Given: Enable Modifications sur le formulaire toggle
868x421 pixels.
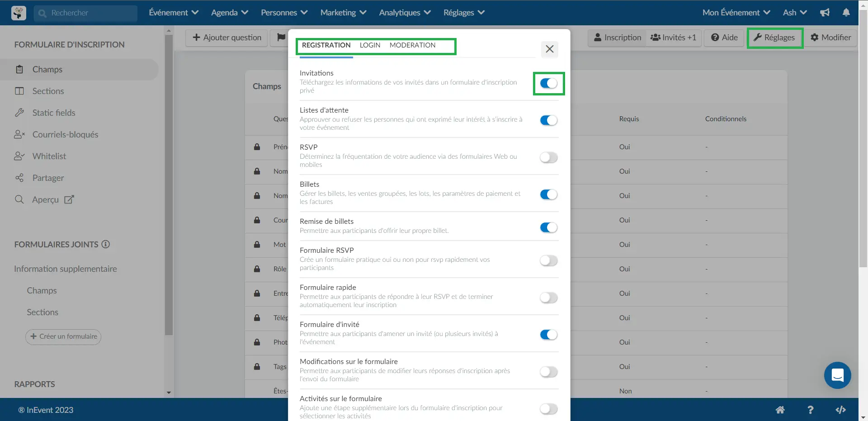Looking at the screenshot, I should (549, 372).
